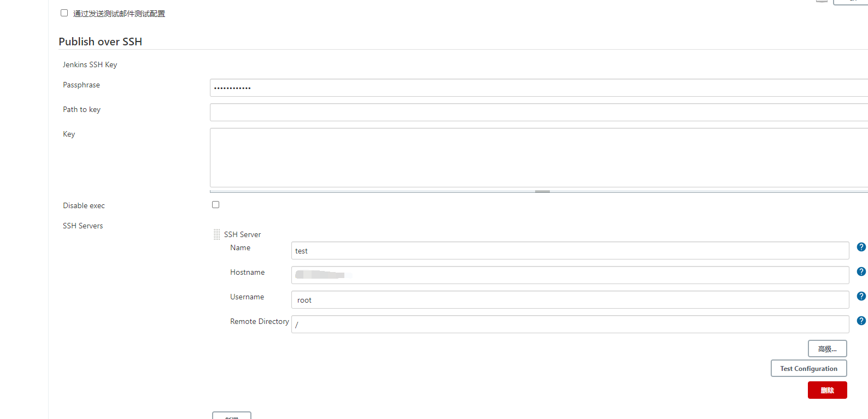Image resolution: width=868 pixels, height=419 pixels.
Task: Edit the SSH server Name field
Action: pyautogui.click(x=570, y=250)
